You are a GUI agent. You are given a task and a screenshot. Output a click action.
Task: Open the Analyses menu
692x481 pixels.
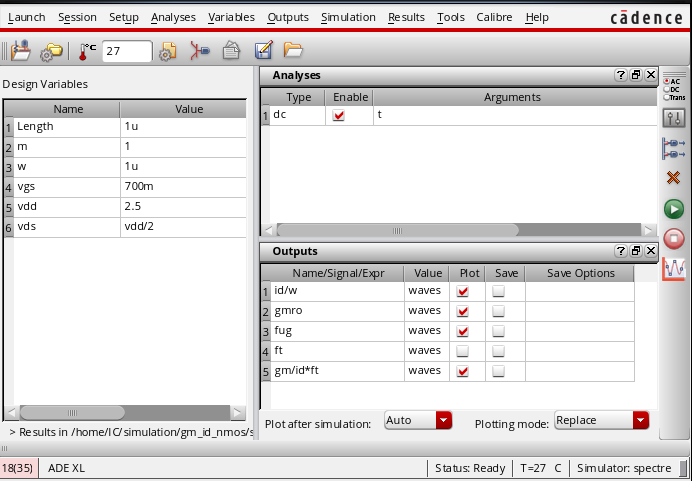point(173,17)
